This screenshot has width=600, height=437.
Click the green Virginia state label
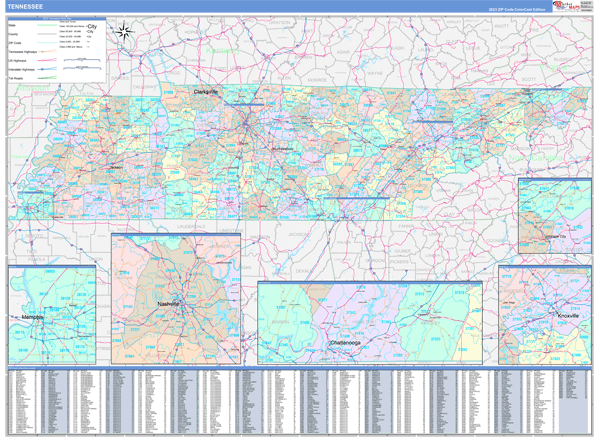tap(553, 68)
